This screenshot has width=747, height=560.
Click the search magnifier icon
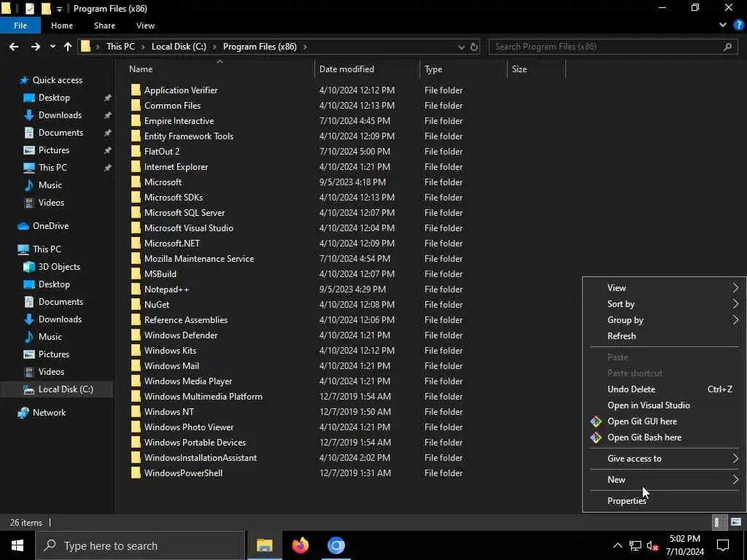727,47
